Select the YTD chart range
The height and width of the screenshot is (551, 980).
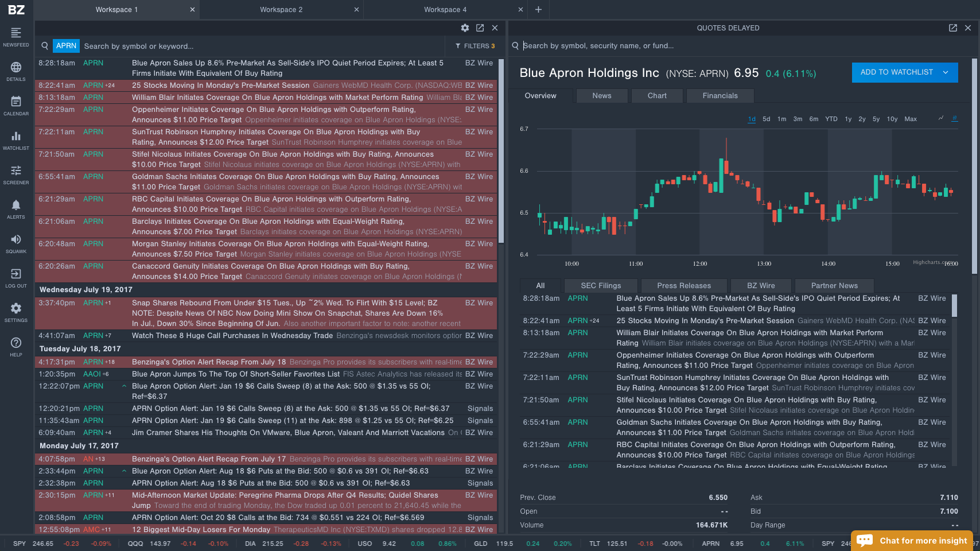pos(831,119)
